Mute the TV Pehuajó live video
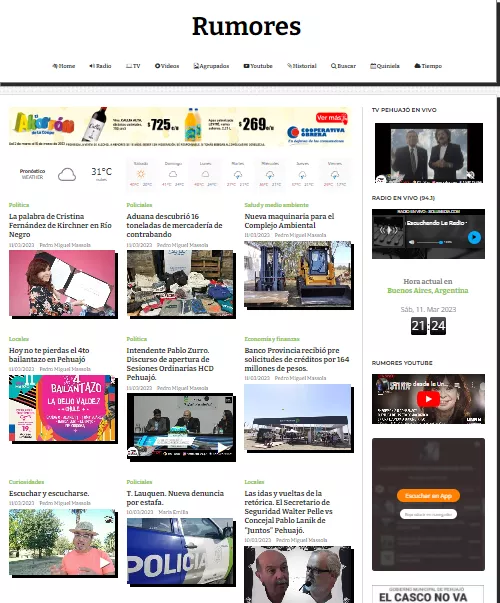 click(471, 176)
